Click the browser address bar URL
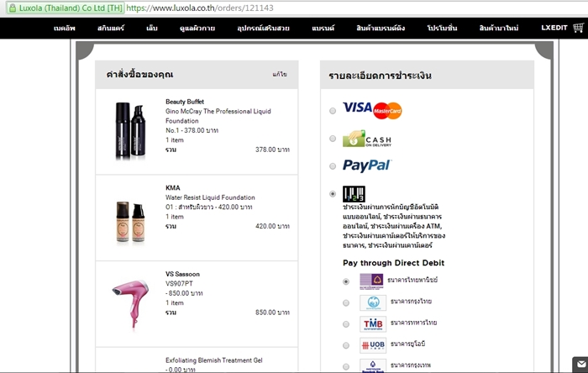588x373 pixels. [200, 8]
